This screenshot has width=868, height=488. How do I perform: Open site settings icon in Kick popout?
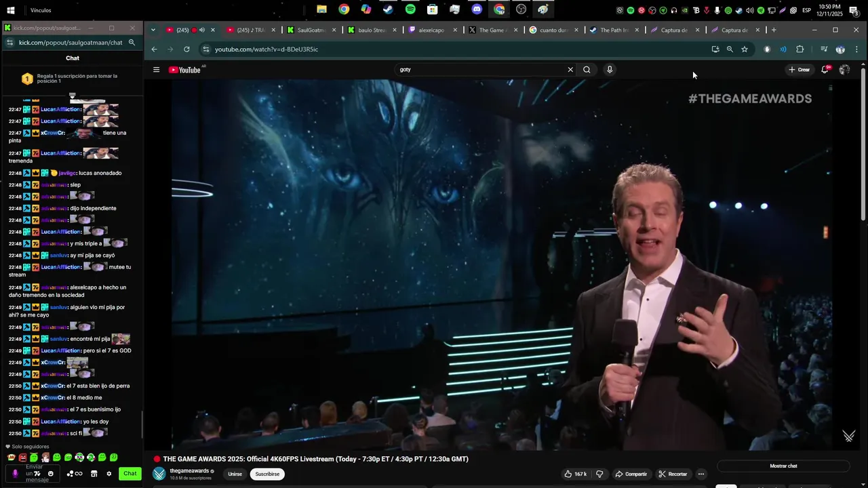(x=9, y=43)
